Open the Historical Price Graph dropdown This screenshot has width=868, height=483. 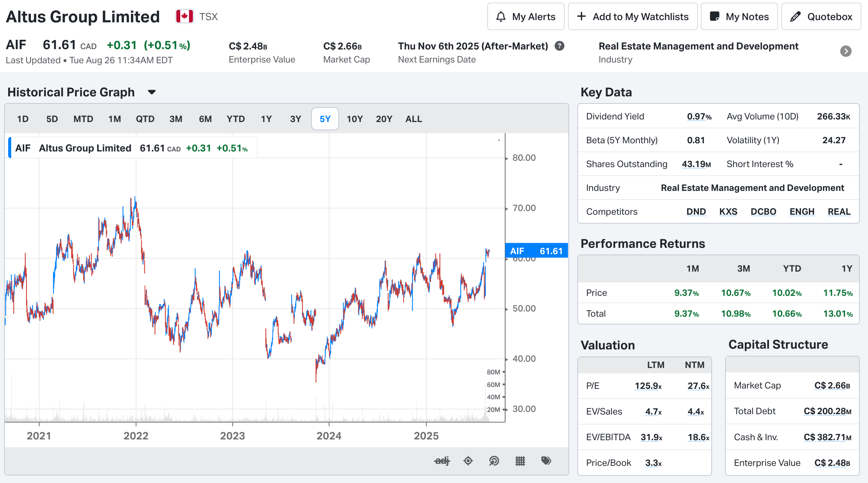click(x=151, y=92)
